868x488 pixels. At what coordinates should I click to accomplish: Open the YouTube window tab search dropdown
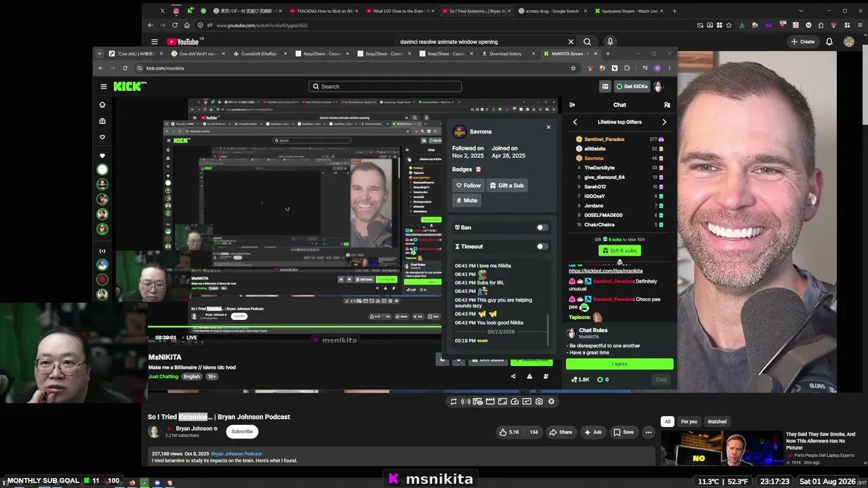801,11
